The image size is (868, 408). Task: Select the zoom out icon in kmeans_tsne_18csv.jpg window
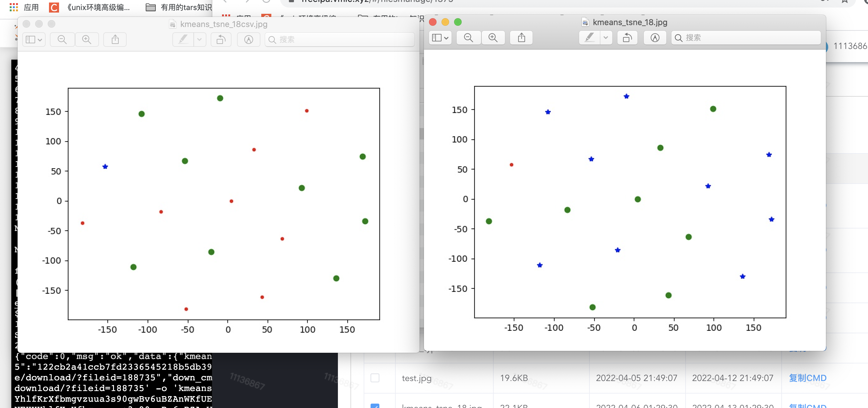(62, 39)
